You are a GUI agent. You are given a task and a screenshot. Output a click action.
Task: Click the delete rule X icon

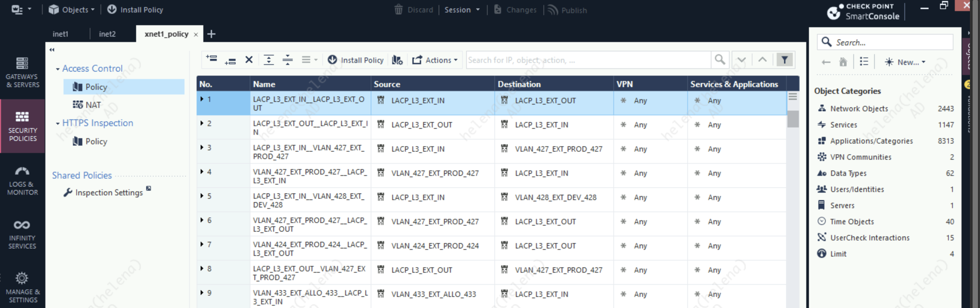click(x=249, y=60)
